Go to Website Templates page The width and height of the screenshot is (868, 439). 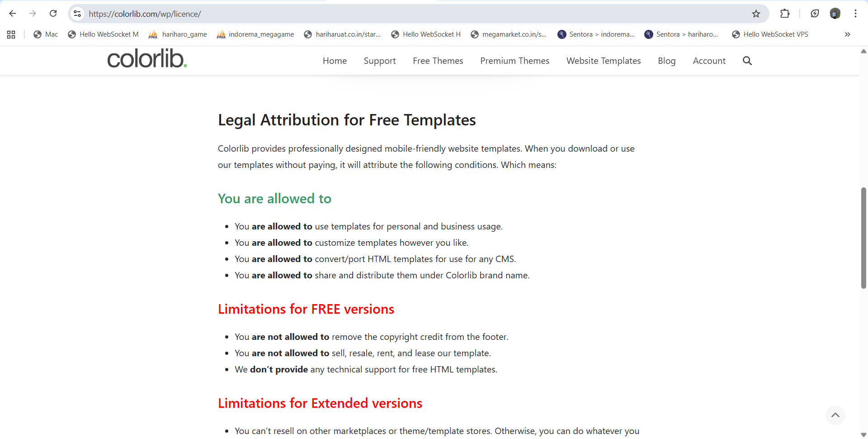[x=604, y=61]
